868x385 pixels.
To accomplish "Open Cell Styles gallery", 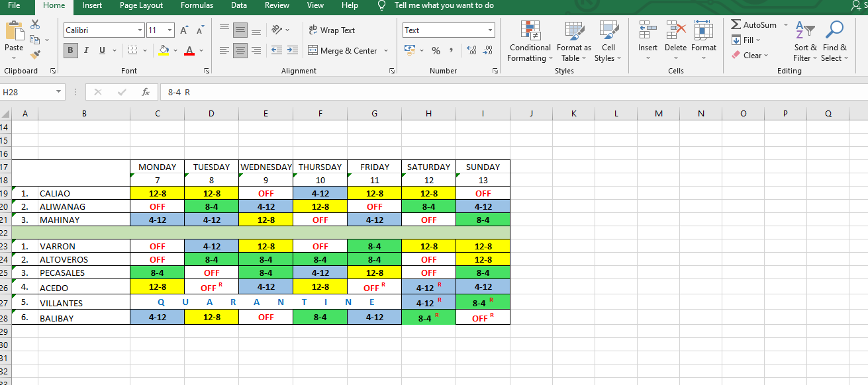I will pos(608,42).
